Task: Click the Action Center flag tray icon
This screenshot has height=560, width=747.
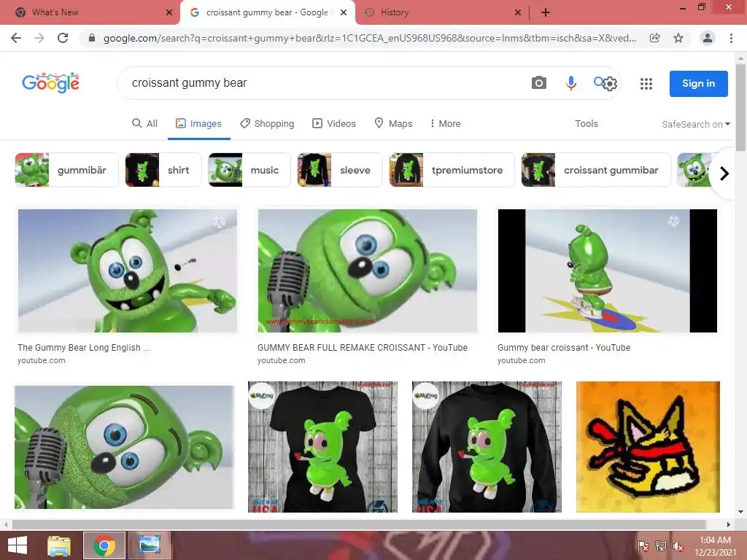Action: [643, 546]
